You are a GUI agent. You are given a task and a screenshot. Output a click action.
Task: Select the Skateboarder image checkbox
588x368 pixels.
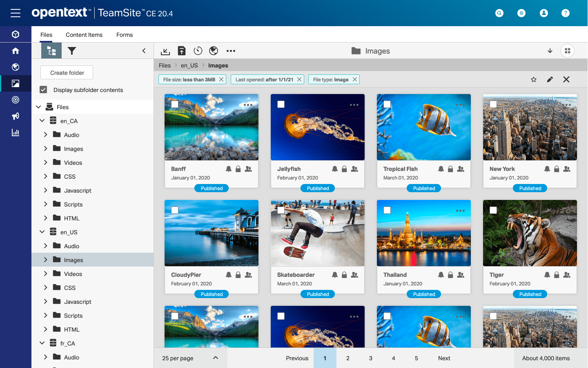(x=281, y=210)
